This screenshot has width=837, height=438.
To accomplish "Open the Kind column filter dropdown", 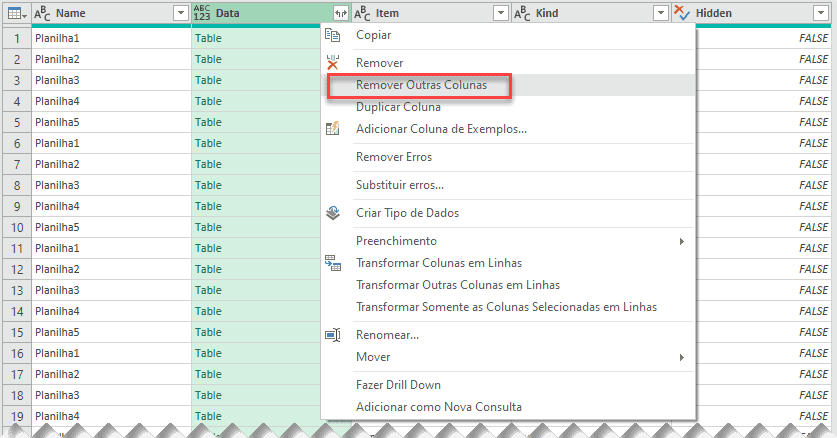I will [661, 13].
